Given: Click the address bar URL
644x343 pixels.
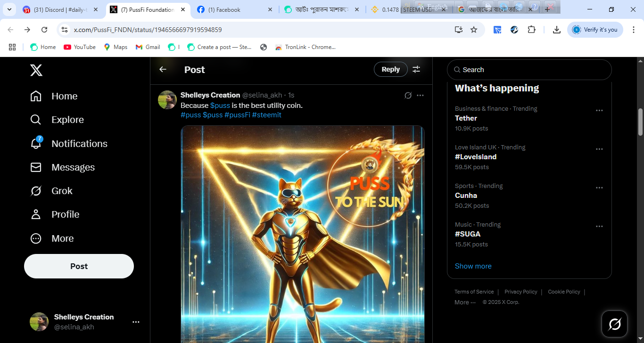Looking at the screenshot, I should [148, 30].
